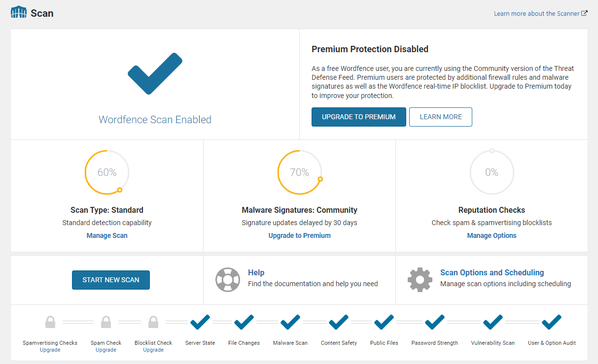The width and height of the screenshot is (598, 364).
Task: Click the Spam Check padlock icon
Action: (x=106, y=323)
